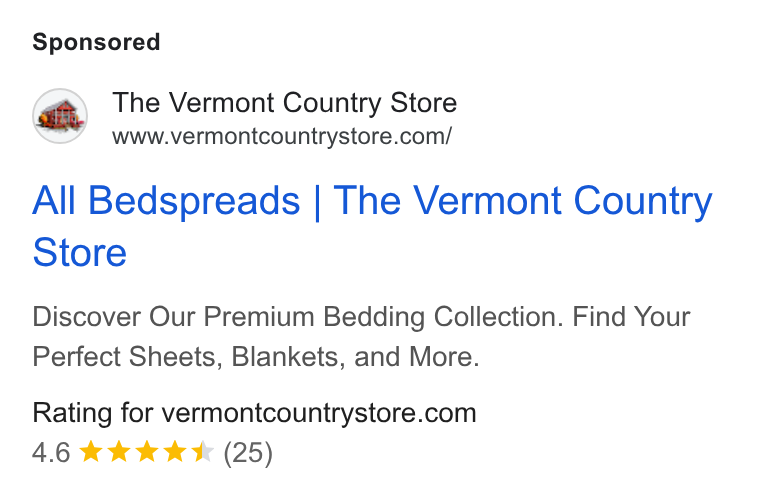
Task: Click the 4.6 rating score
Action: [51, 453]
